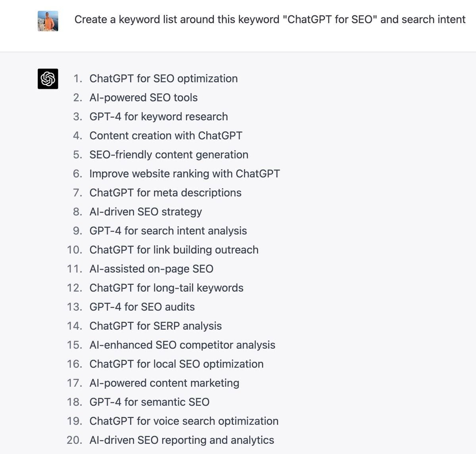Click the user prompt about keyword list

pos(270,19)
